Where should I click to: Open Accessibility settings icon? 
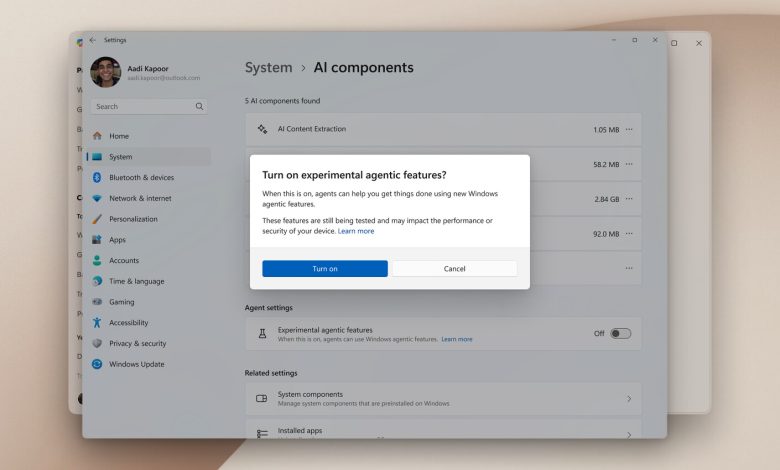tap(97, 323)
